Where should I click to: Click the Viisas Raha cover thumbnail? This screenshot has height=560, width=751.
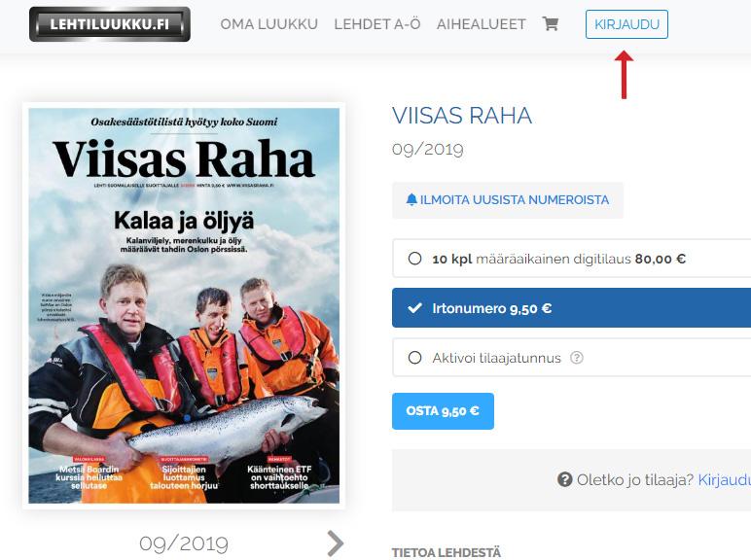coord(184,305)
